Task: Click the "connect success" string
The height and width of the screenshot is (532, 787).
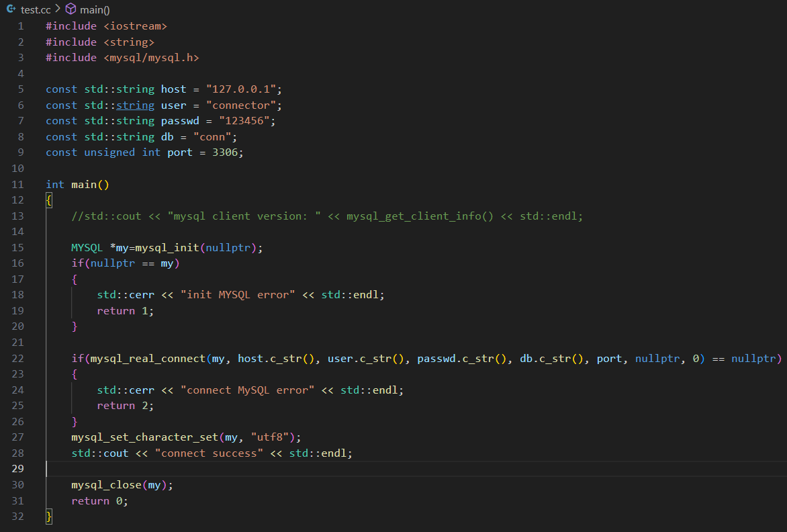Action: [209, 453]
